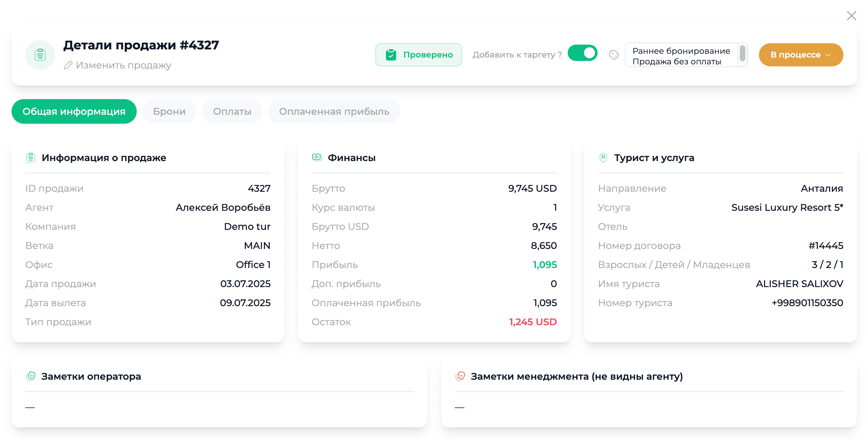Click the departure date 09.07.2025
This screenshot has width=868, height=440.
coord(245,303)
